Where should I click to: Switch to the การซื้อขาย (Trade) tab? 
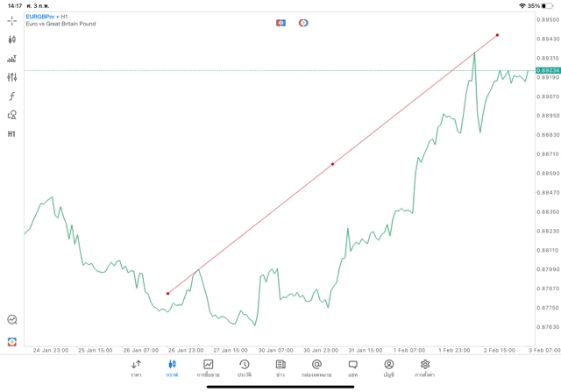click(208, 367)
